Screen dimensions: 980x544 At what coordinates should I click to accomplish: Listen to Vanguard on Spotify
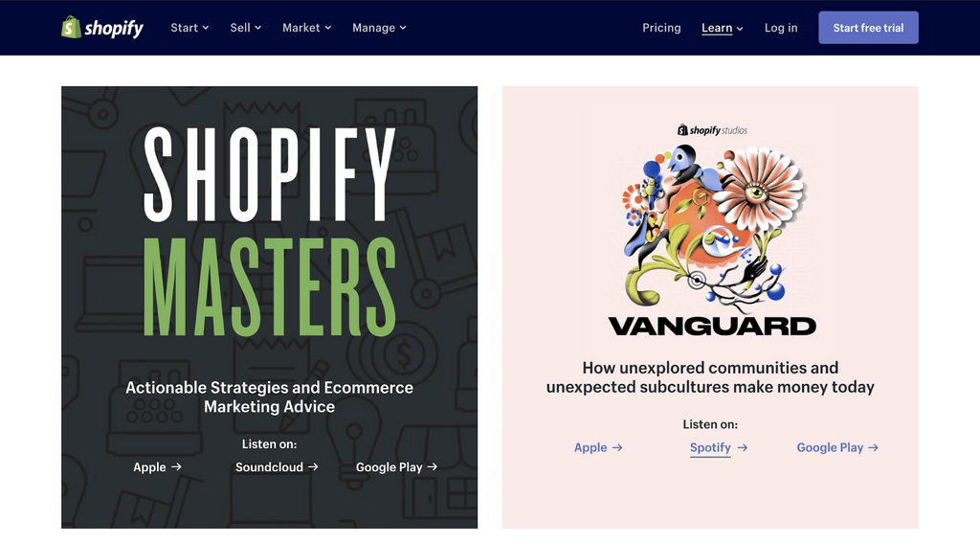tap(710, 447)
